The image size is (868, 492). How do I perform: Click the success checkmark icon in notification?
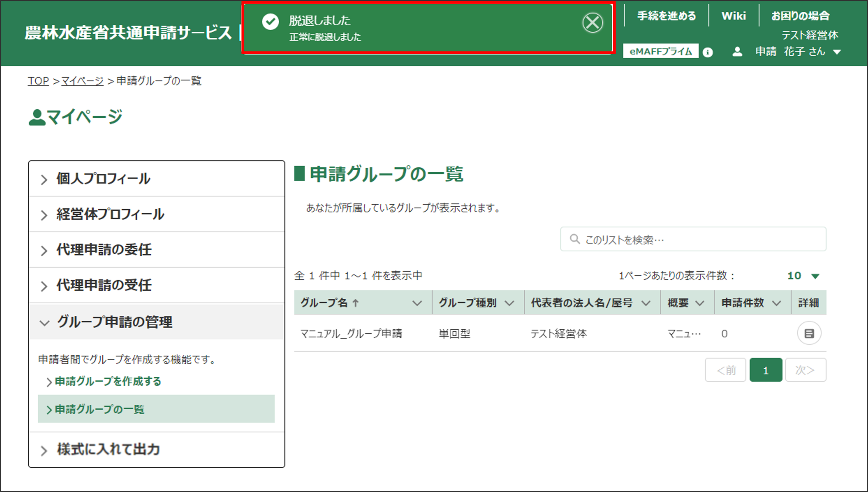(270, 22)
